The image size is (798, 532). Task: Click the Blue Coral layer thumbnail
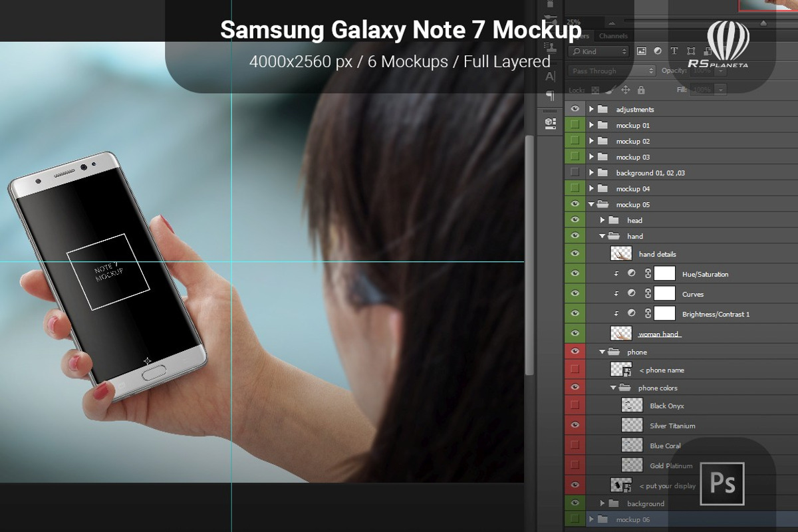(632, 445)
